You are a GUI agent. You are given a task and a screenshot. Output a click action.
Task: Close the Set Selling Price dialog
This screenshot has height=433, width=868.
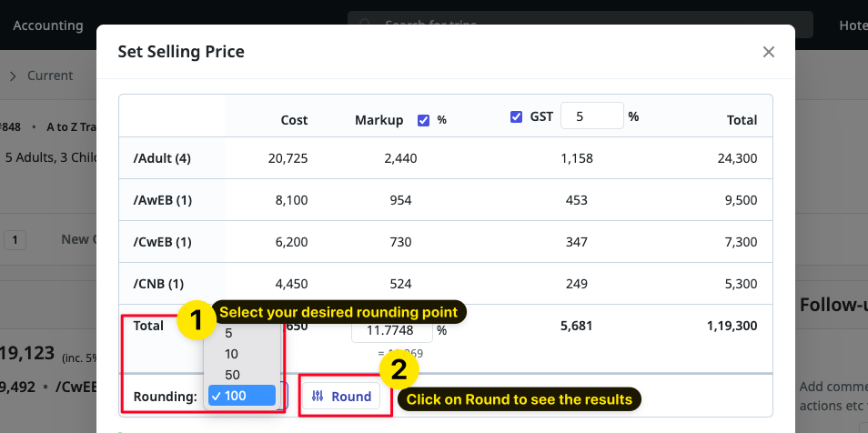click(x=768, y=52)
